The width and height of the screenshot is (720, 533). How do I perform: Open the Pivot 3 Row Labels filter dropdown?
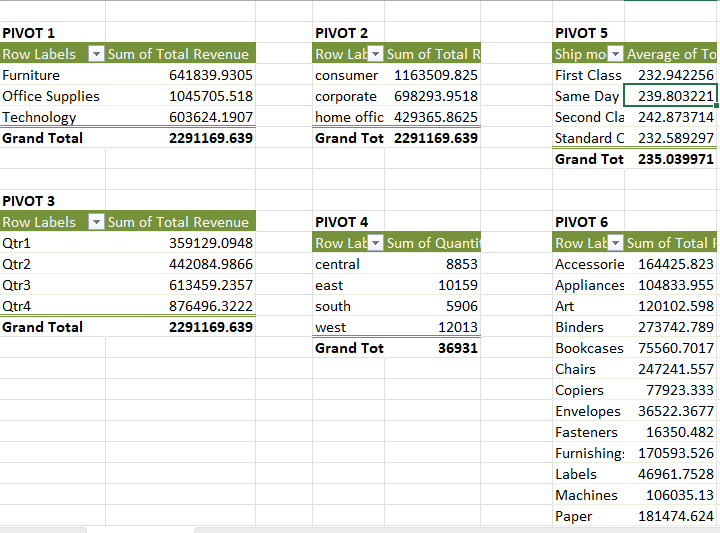click(96, 222)
